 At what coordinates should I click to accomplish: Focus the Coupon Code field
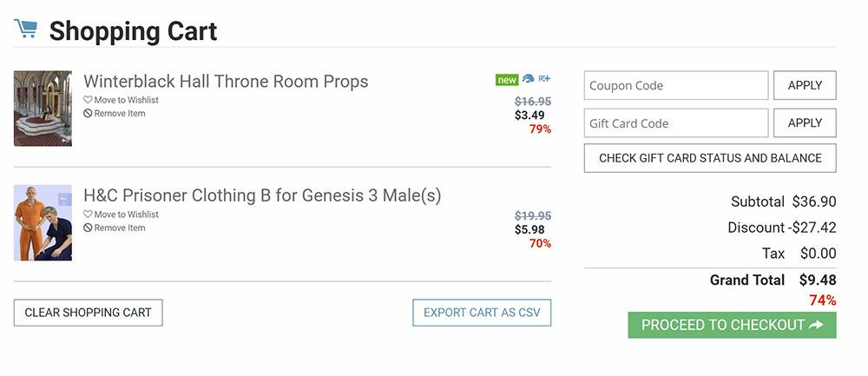click(676, 86)
